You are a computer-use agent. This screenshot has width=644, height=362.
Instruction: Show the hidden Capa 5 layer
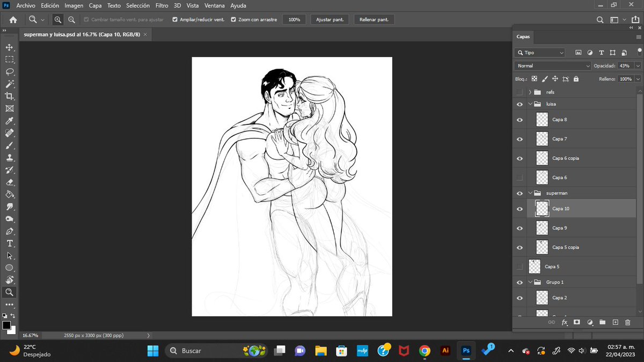tap(519, 267)
